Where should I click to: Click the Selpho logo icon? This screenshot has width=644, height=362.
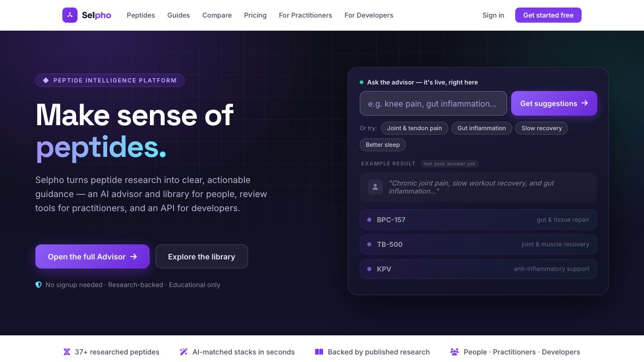tap(70, 15)
